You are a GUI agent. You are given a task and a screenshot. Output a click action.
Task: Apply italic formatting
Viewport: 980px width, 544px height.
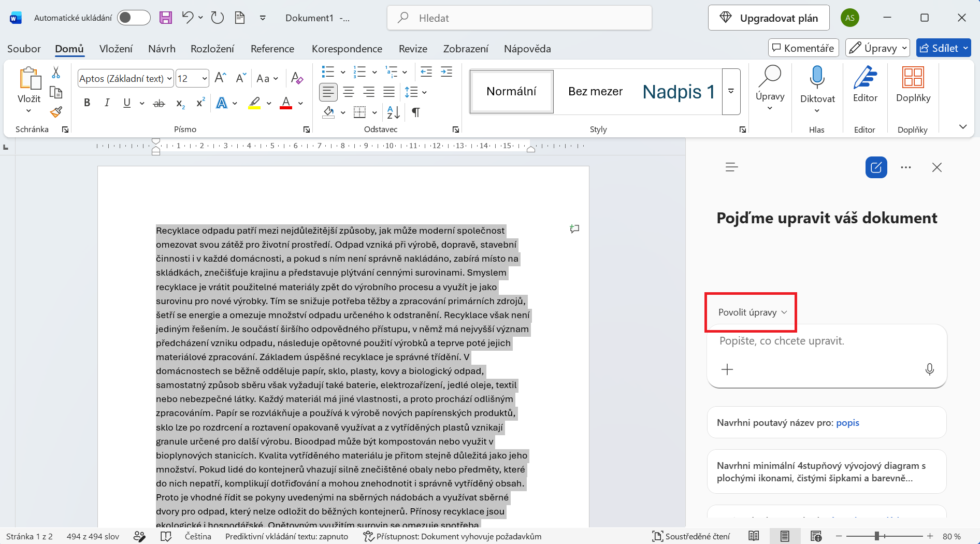tap(107, 103)
